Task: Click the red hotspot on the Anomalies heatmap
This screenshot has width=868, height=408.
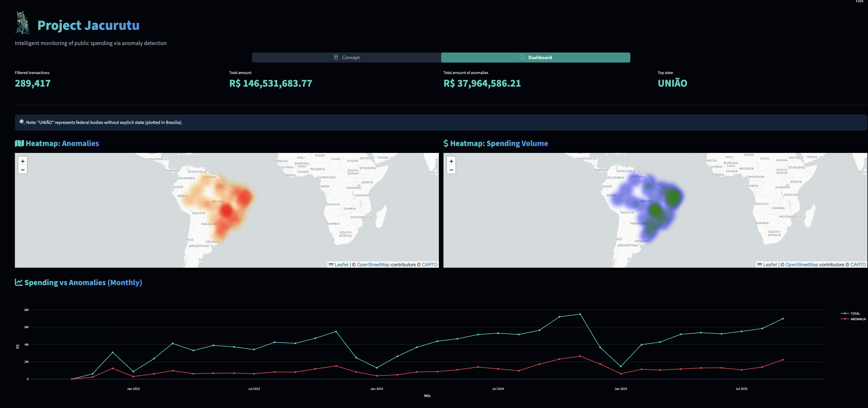Action: 227,211
